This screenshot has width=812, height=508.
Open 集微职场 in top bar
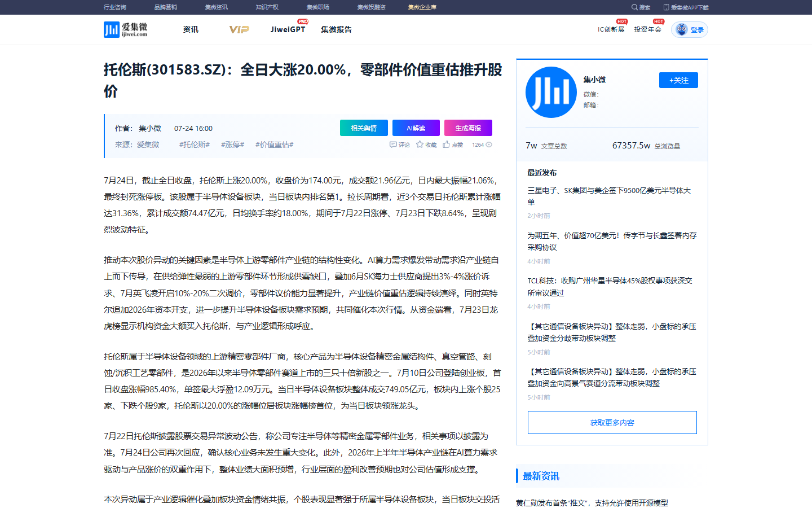tap(318, 7)
